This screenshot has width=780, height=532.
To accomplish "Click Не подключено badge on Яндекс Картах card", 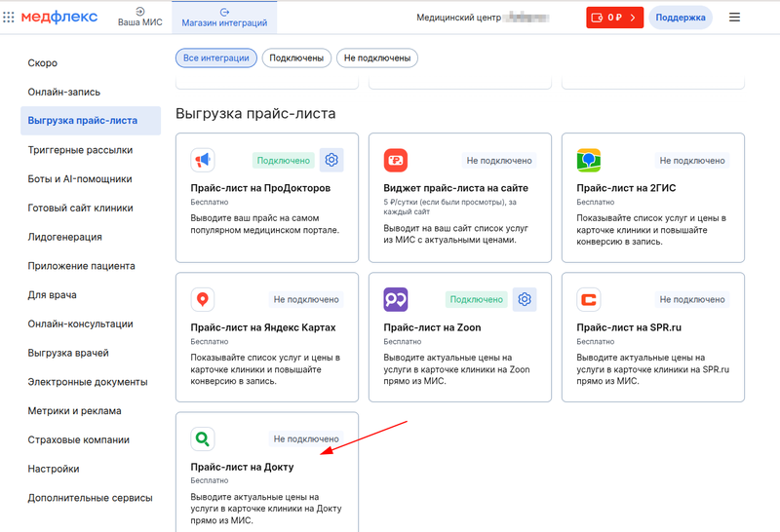I will coord(306,299).
